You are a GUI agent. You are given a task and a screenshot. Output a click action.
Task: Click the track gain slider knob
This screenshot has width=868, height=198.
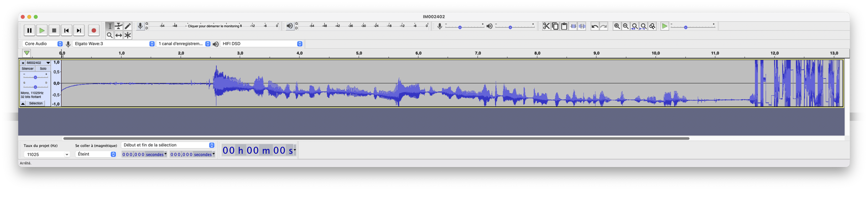(x=35, y=78)
